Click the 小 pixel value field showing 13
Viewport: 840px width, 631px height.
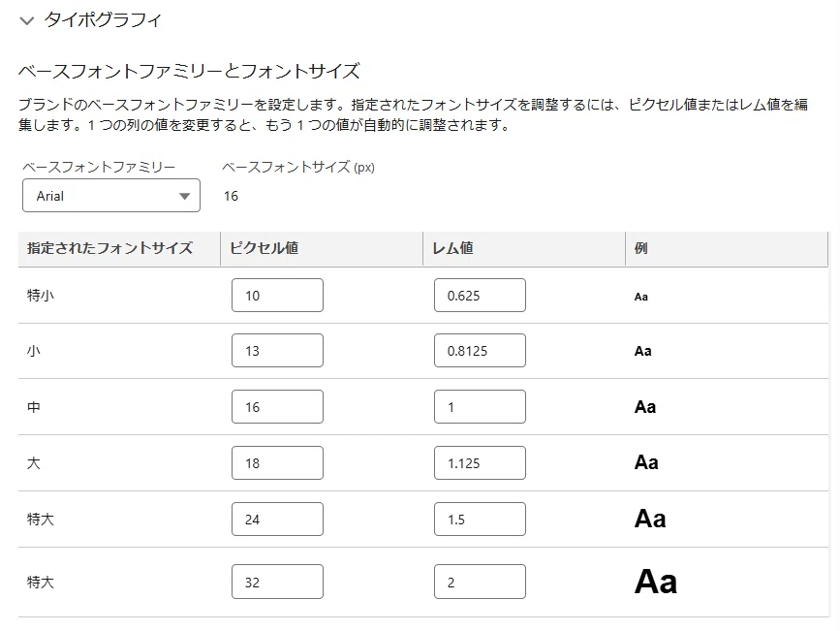click(277, 351)
